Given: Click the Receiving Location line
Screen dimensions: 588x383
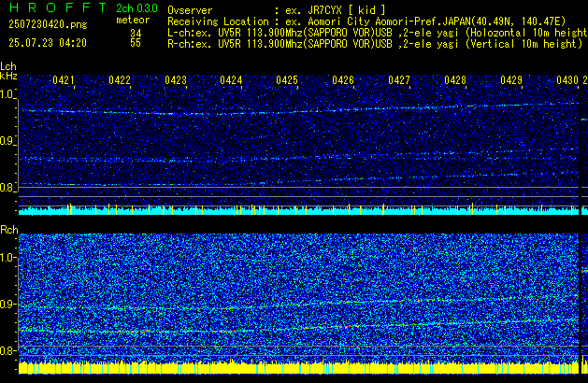Looking at the screenshot, I should tap(366, 21).
